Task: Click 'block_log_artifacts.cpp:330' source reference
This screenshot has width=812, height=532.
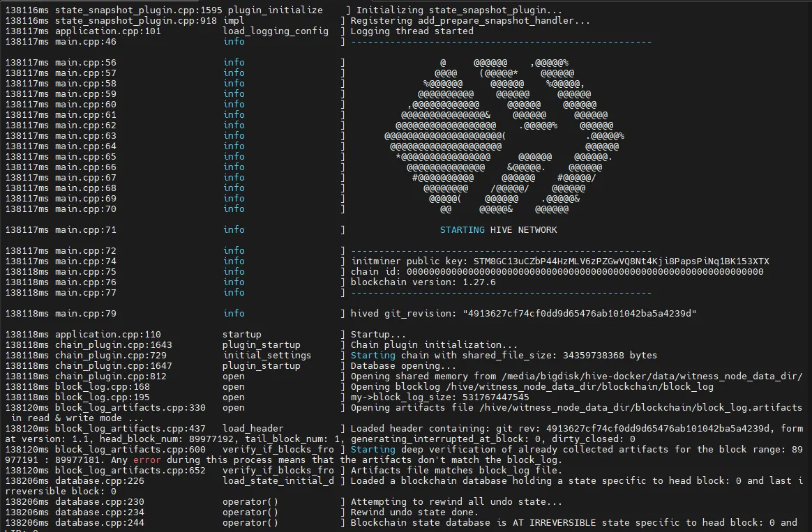Action: click(130, 407)
